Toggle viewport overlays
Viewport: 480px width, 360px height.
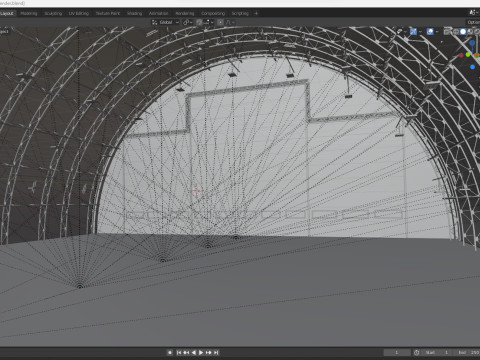pyautogui.click(x=430, y=32)
